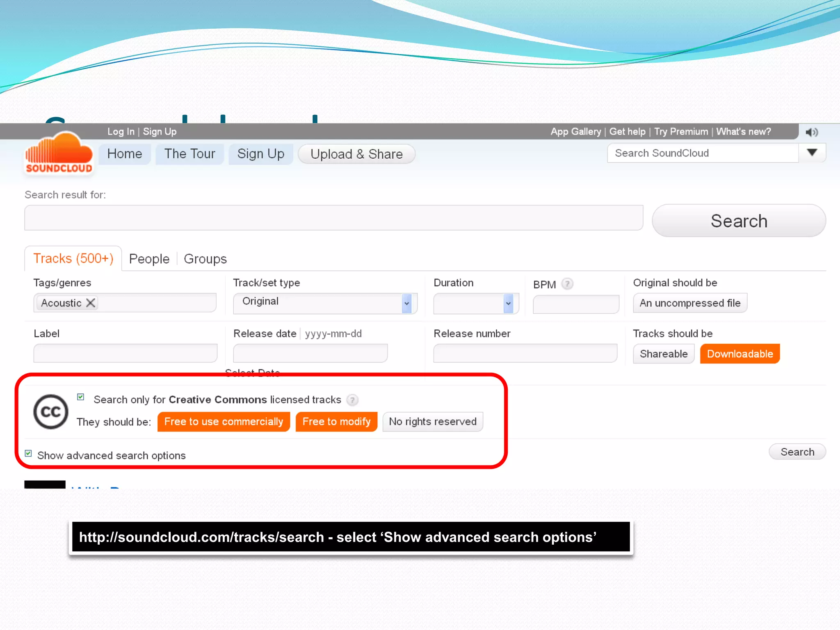Image resolution: width=840 pixels, height=630 pixels.
Task: Open the Sign Up navigation tab
Action: pos(261,154)
